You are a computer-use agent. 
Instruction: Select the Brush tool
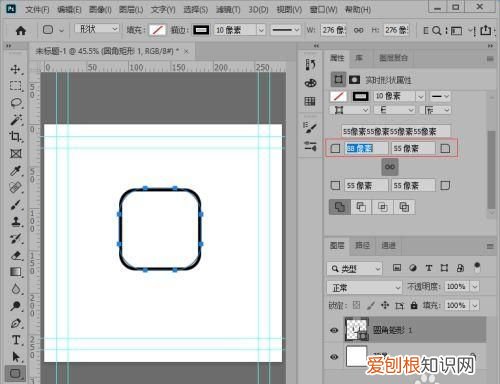(x=15, y=205)
